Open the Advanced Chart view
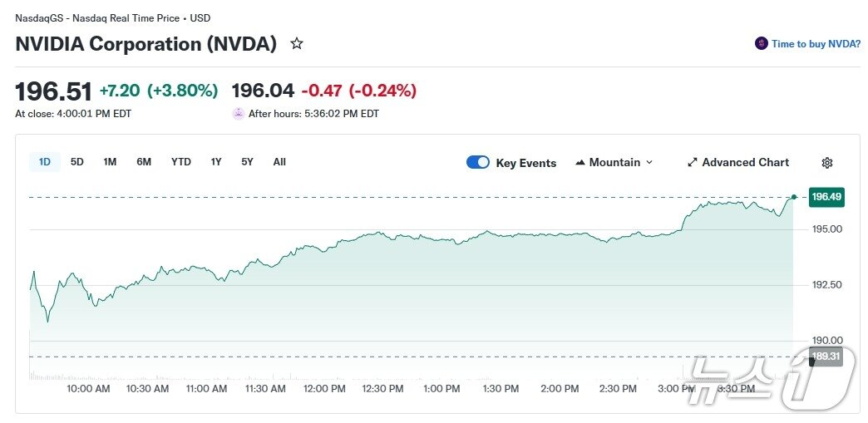Image resolution: width=868 pixels, height=423 pixels. point(745,163)
